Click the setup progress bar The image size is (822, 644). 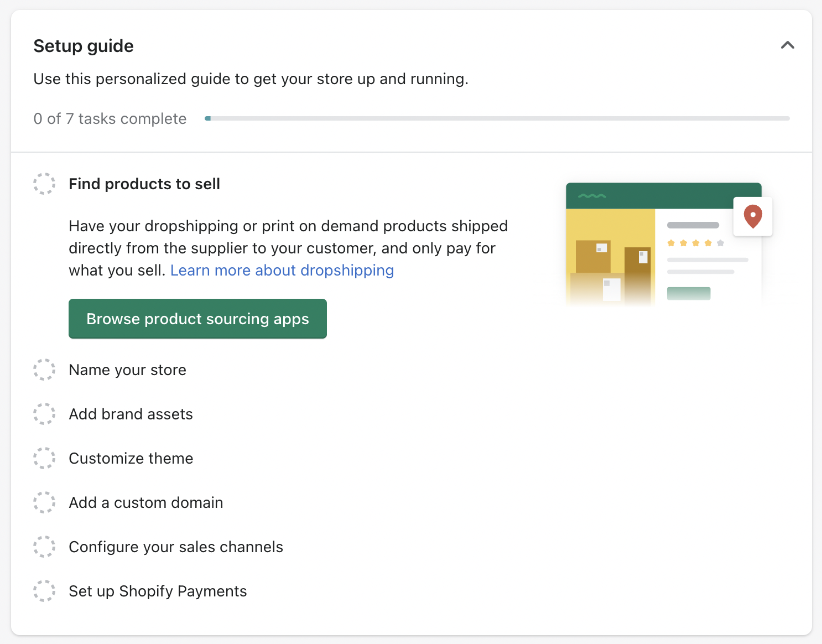[498, 118]
